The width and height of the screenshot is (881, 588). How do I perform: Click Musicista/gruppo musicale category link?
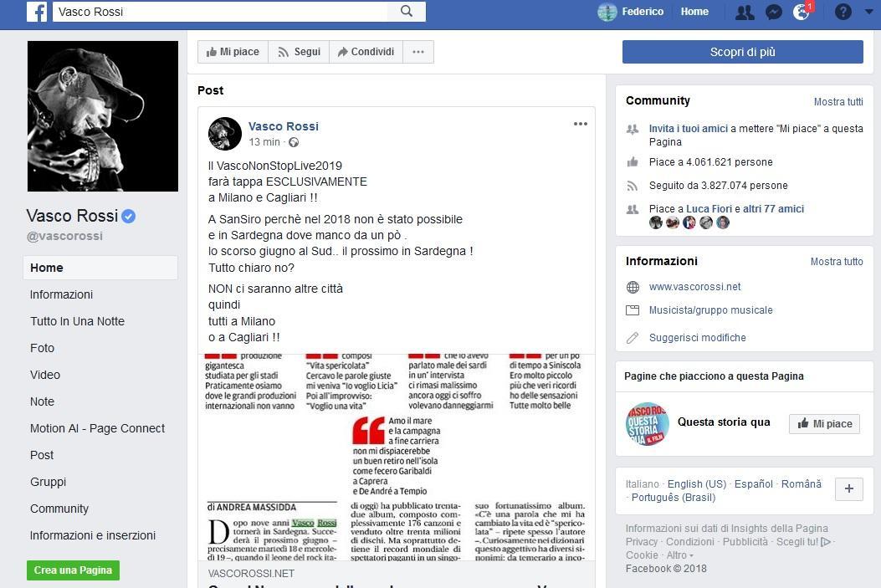pyautogui.click(x=711, y=310)
